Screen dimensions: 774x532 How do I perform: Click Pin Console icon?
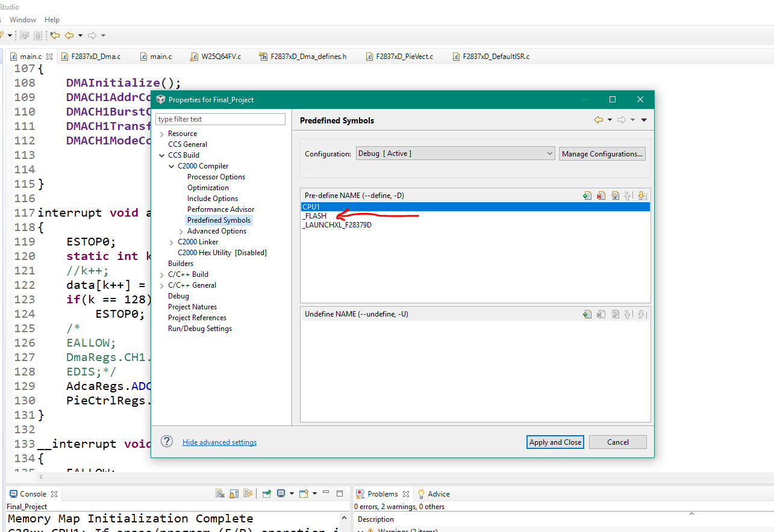pos(266,493)
